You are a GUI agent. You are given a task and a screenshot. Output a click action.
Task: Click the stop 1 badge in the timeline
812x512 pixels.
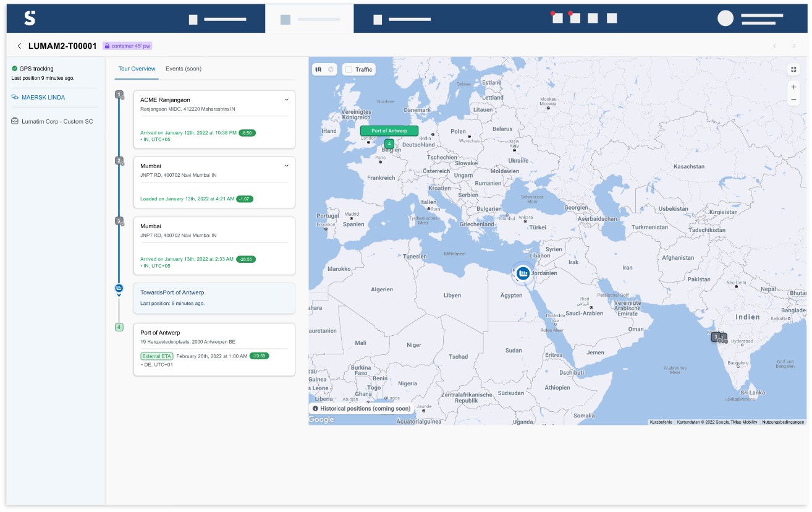(x=119, y=95)
